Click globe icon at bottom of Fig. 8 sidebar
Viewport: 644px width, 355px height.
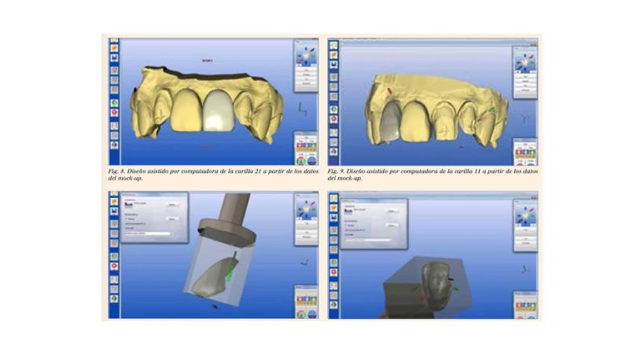coord(114,146)
